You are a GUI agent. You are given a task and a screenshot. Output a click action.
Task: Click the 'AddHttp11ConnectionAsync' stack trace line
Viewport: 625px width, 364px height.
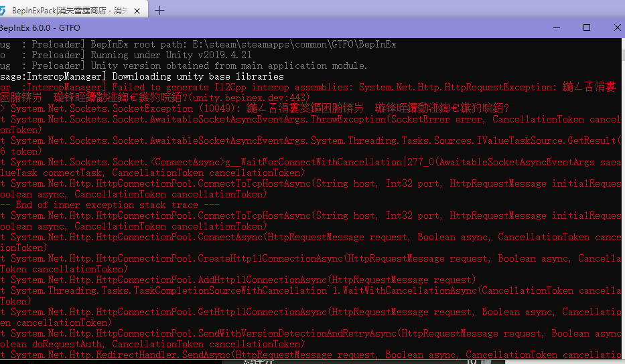238,280
